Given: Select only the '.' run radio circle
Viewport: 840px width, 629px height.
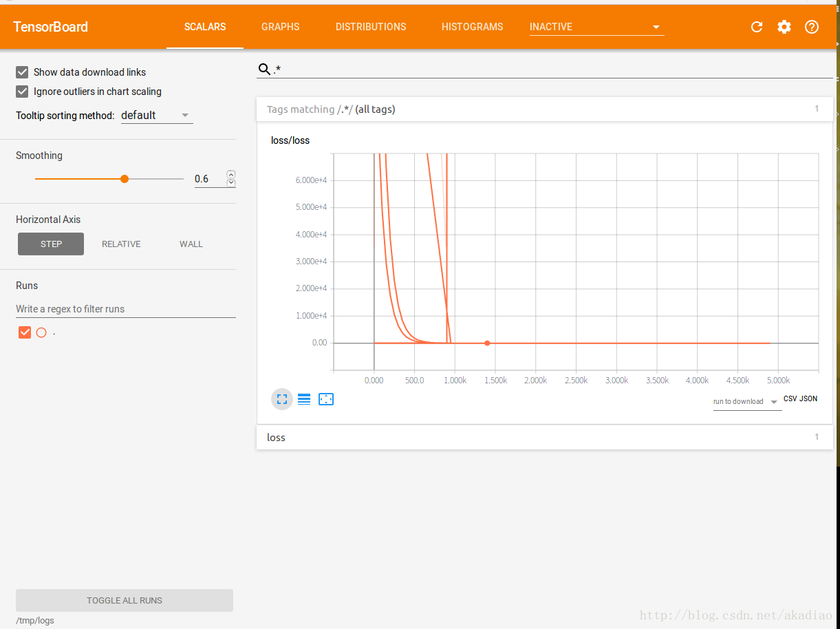Looking at the screenshot, I should (41, 332).
